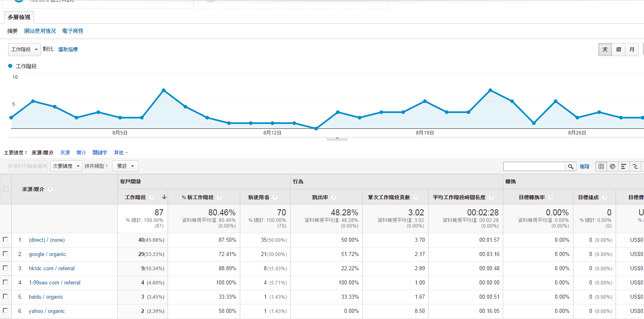
Task: Click help icon next to 目標達成
Action: pyautogui.click(x=605, y=197)
